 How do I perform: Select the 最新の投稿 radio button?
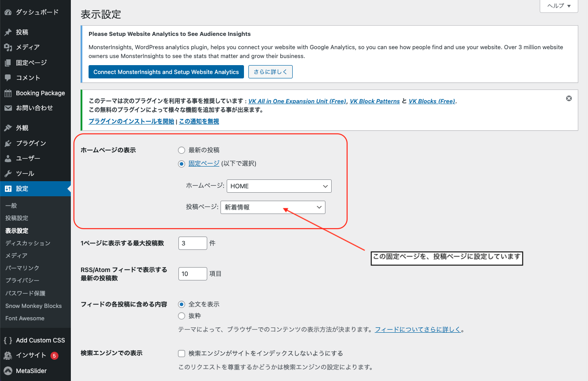coord(182,150)
